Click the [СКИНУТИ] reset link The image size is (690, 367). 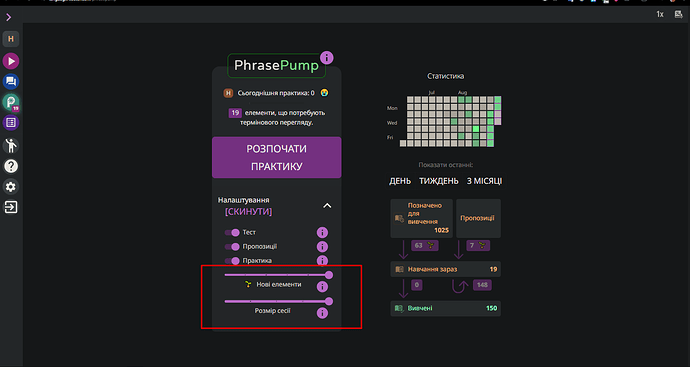coord(249,212)
